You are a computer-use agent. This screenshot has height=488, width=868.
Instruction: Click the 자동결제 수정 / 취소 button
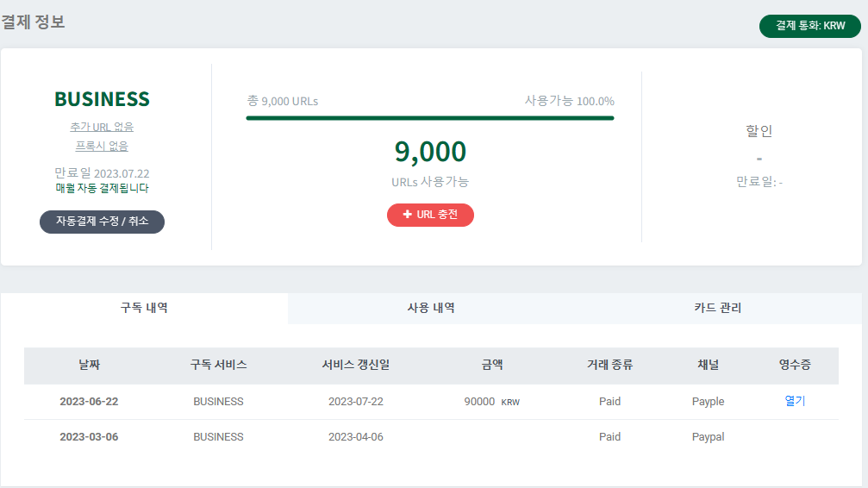(x=102, y=222)
